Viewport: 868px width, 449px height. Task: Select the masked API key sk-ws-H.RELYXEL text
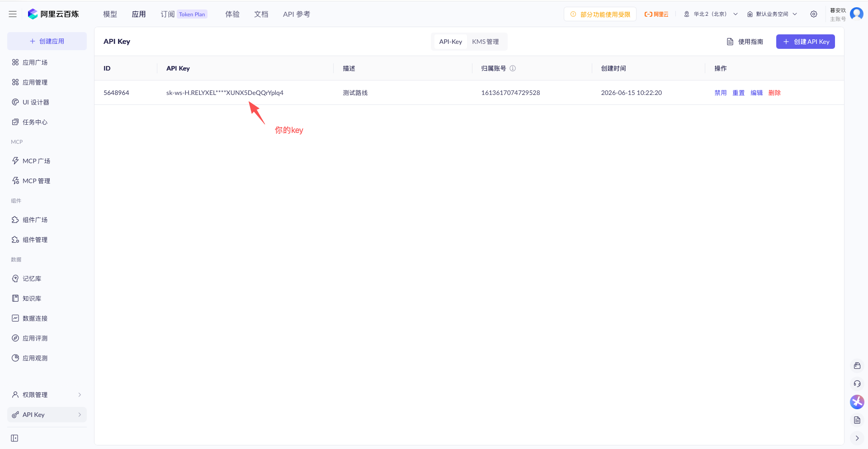(x=225, y=93)
